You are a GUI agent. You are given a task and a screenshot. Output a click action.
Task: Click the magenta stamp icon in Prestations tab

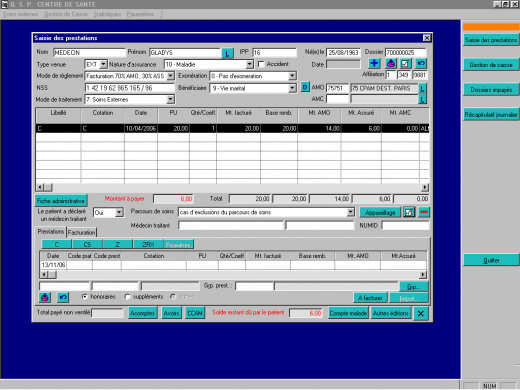click(x=45, y=297)
